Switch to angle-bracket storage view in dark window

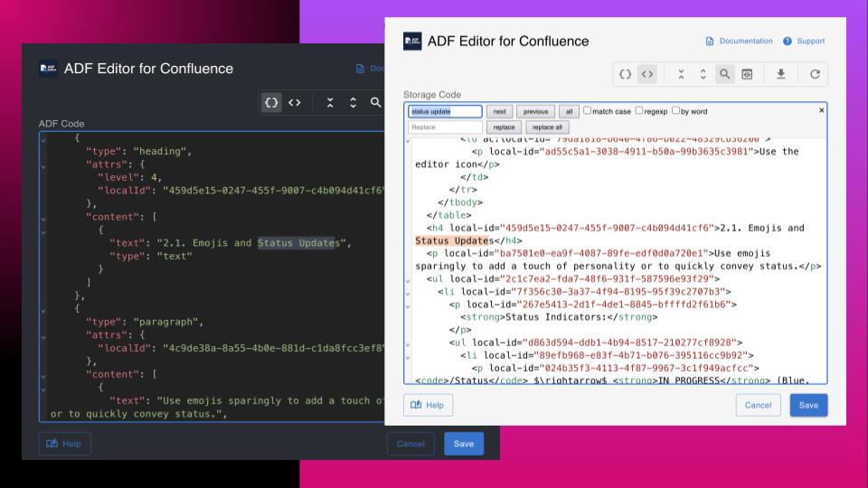295,102
